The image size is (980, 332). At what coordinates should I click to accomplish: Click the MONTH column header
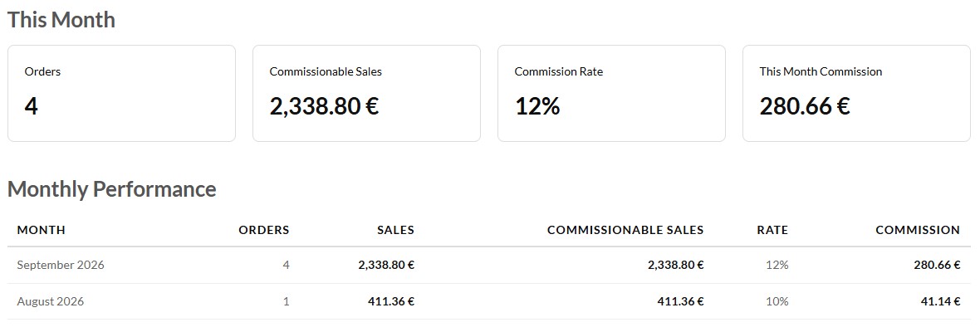(42, 230)
